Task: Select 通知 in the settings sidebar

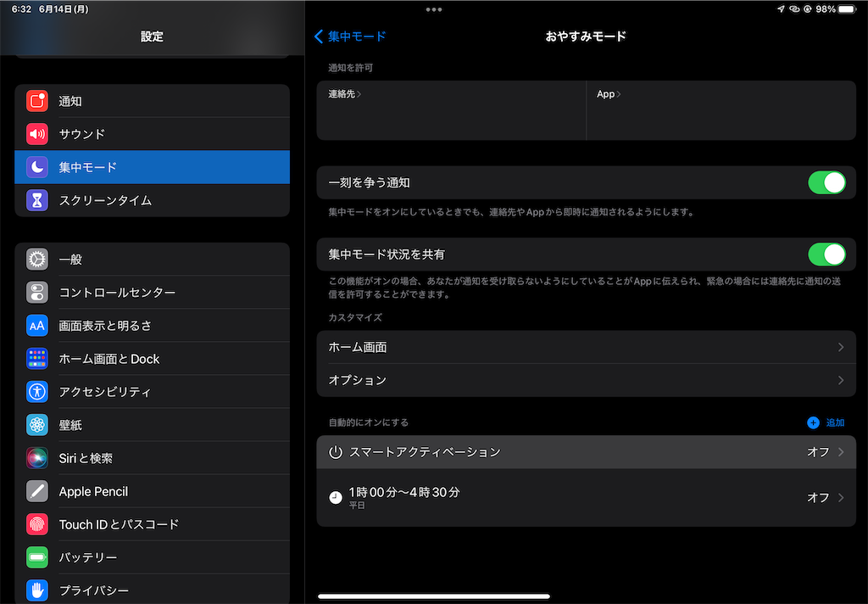Action: [153, 101]
